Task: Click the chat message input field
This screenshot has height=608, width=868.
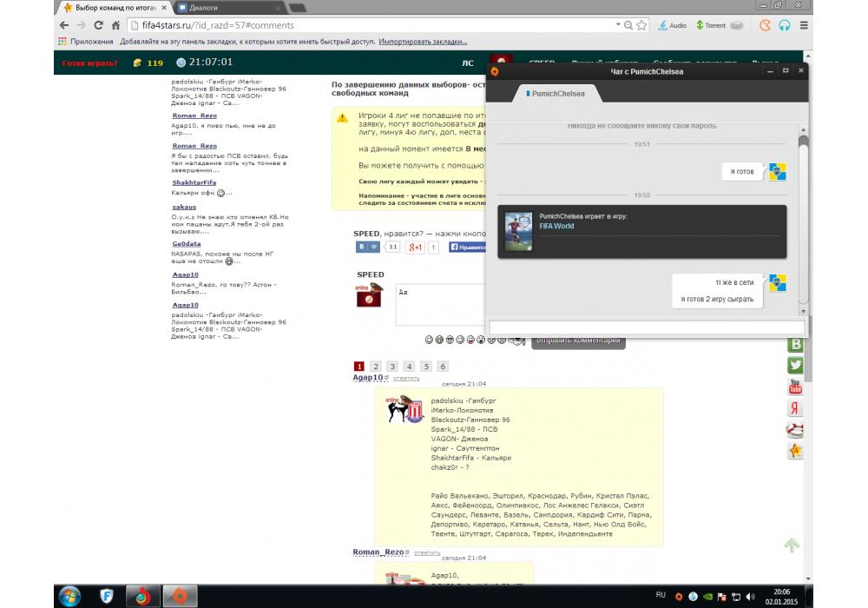Action: (x=647, y=327)
